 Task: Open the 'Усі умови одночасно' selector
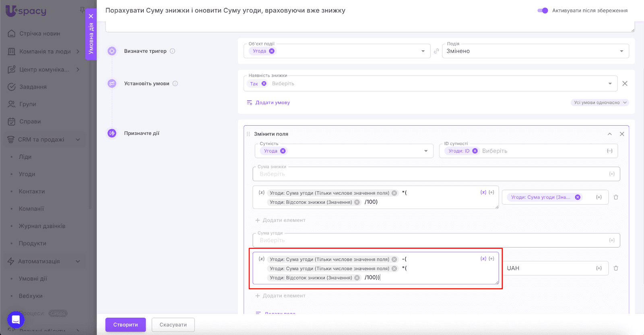599,103
